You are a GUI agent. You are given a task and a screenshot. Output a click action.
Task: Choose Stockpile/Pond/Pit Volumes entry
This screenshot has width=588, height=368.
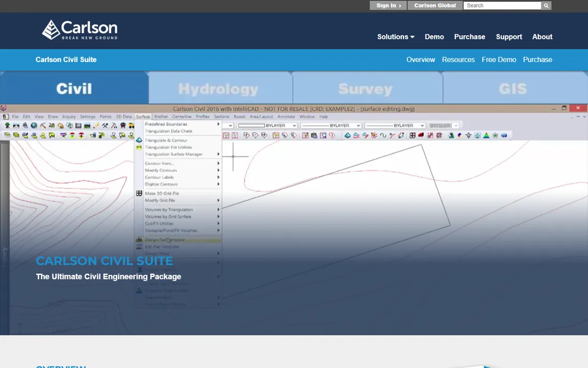(171, 231)
